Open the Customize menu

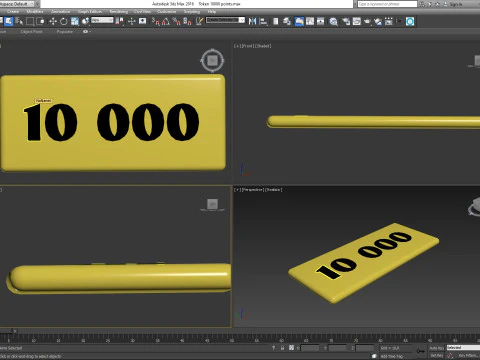[166, 11]
